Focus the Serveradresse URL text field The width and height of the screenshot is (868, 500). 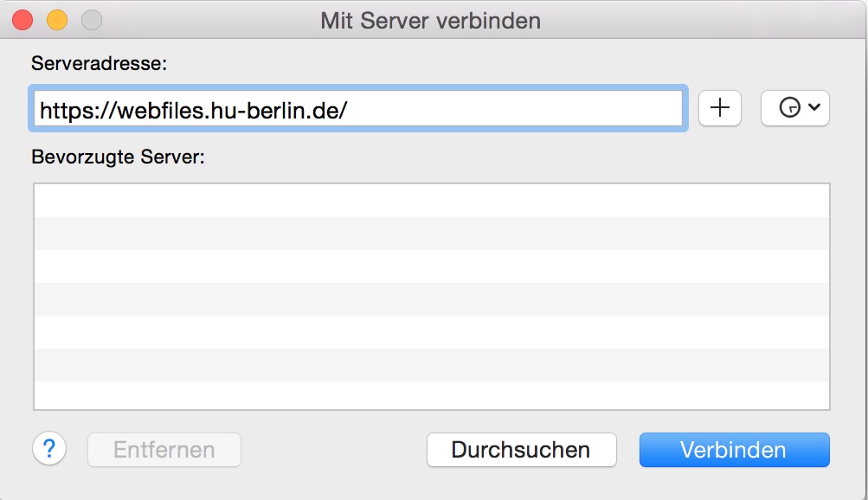coord(358,109)
